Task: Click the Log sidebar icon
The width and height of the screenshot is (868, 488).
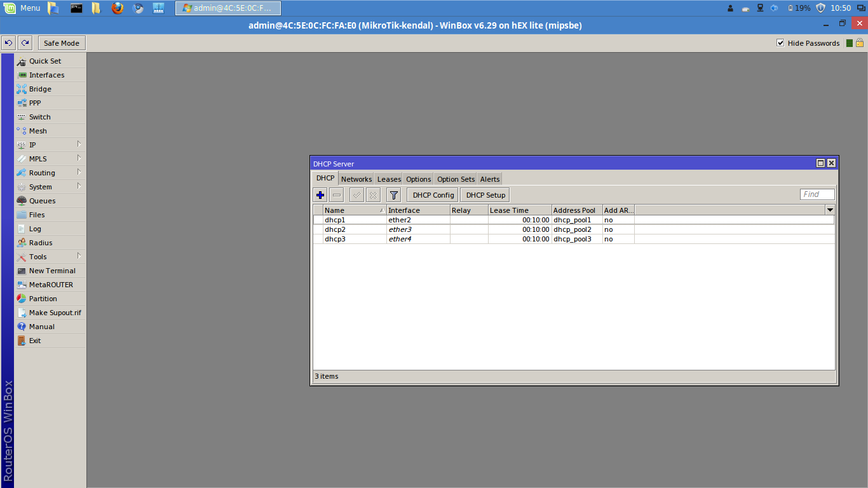Action: pyautogui.click(x=22, y=229)
